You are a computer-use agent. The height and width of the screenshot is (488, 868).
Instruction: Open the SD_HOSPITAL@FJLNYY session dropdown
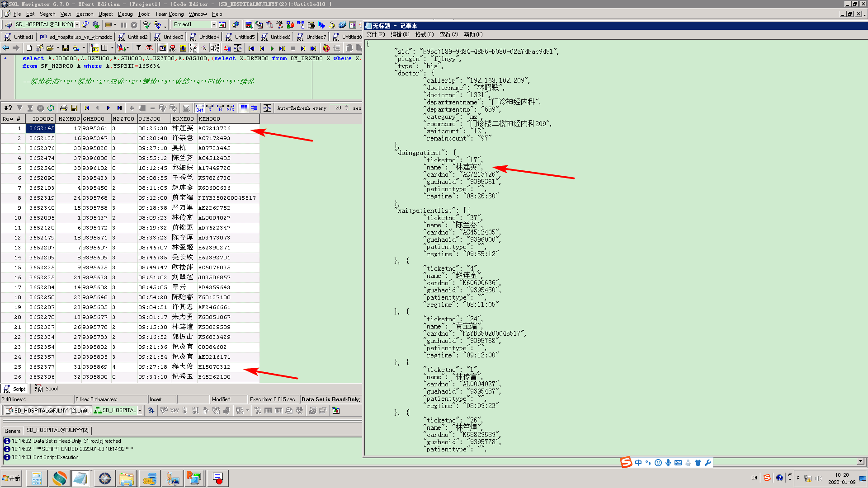point(77,25)
